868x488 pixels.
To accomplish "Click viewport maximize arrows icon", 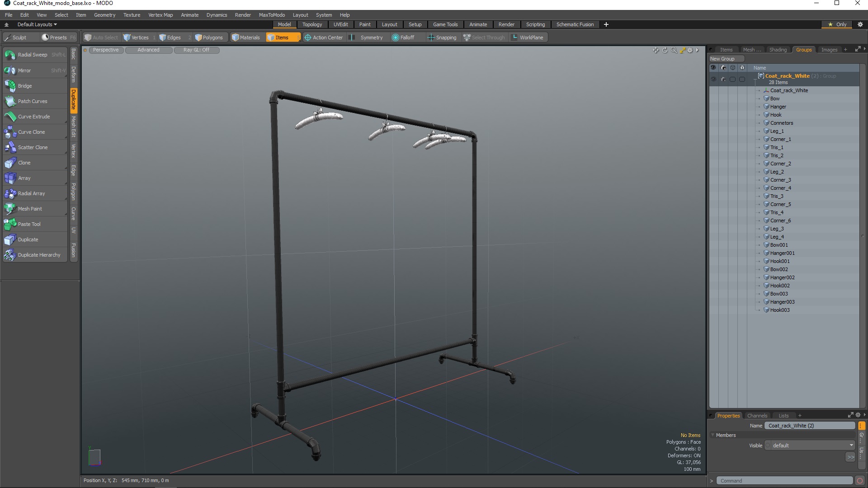I will pos(683,50).
